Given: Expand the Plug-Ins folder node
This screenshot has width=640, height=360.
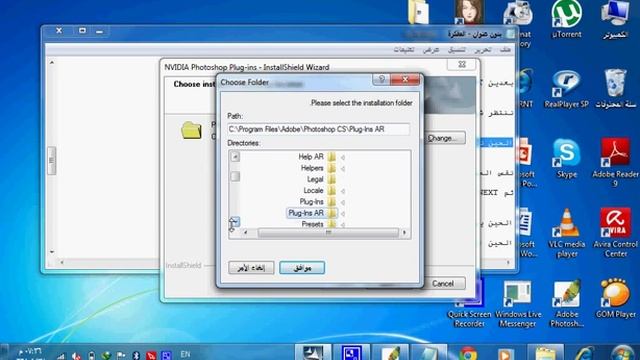Looking at the screenshot, I should point(342,202).
